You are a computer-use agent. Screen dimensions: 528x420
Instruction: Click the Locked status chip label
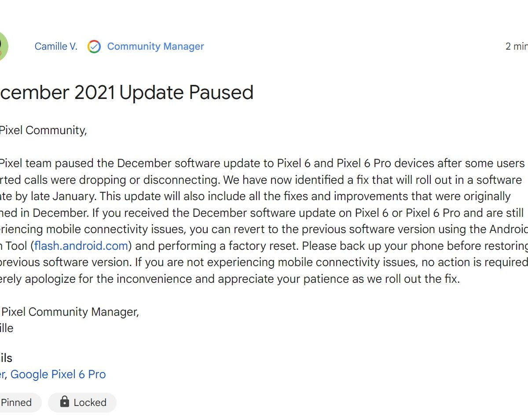click(90, 402)
